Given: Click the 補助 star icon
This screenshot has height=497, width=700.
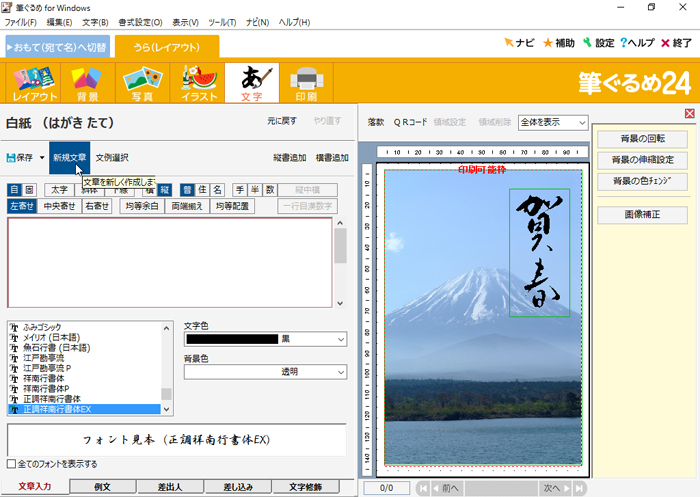Looking at the screenshot, I should coord(548,43).
